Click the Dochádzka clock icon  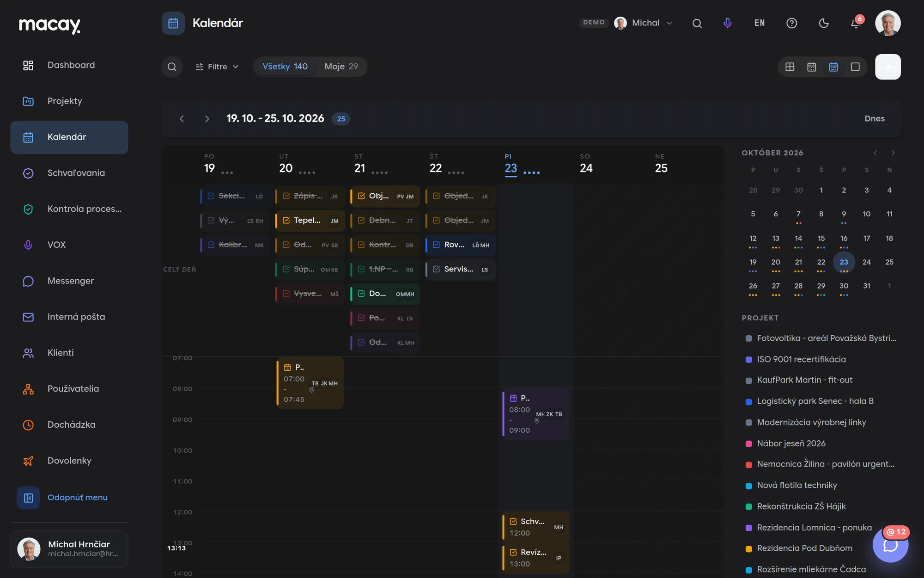[28, 425]
